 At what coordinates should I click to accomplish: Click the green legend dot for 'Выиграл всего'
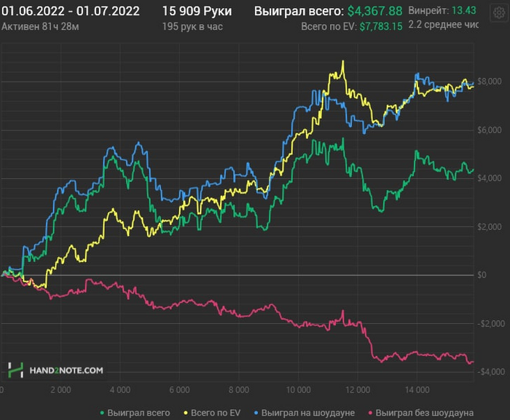pyautogui.click(x=102, y=413)
